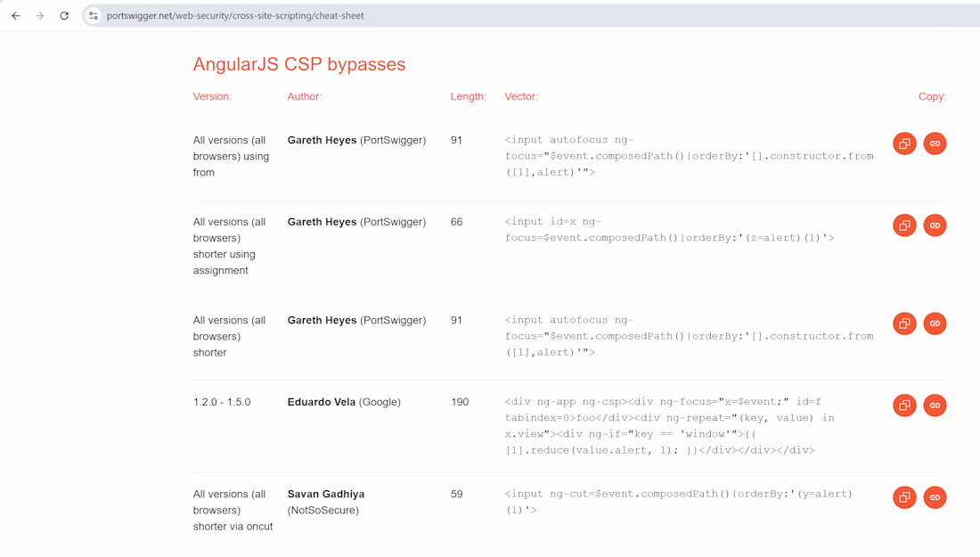
Task: Copy Savan Gadhiya's 59-length oncut vector
Action: click(x=904, y=497)
